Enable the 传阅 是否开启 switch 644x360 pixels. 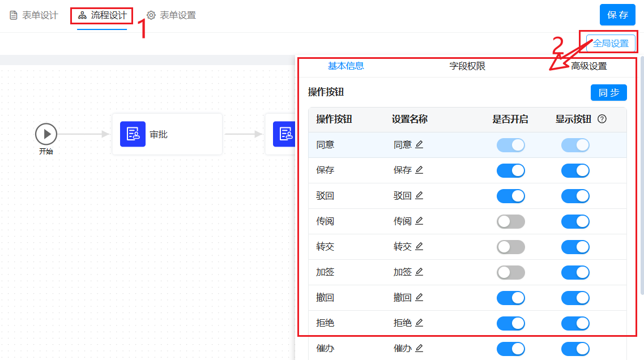(510, 221)
